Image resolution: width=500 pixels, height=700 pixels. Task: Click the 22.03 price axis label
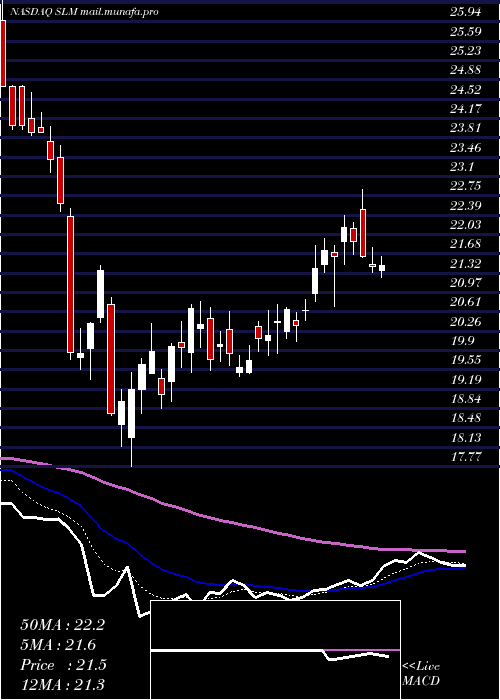pyautogui.click(x=466, y=225)
